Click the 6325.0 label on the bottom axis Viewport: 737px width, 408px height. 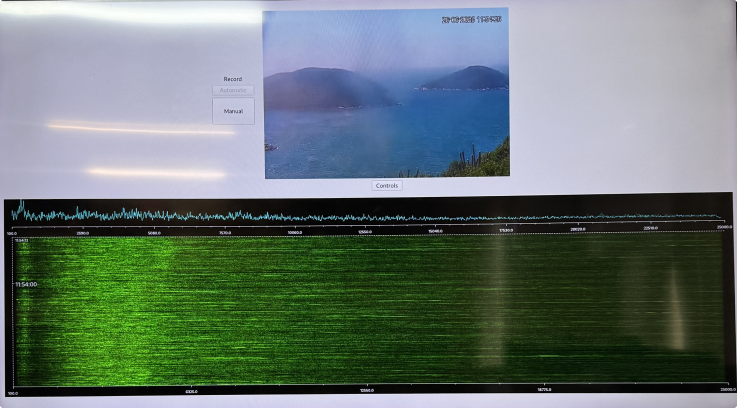[191, 391]
